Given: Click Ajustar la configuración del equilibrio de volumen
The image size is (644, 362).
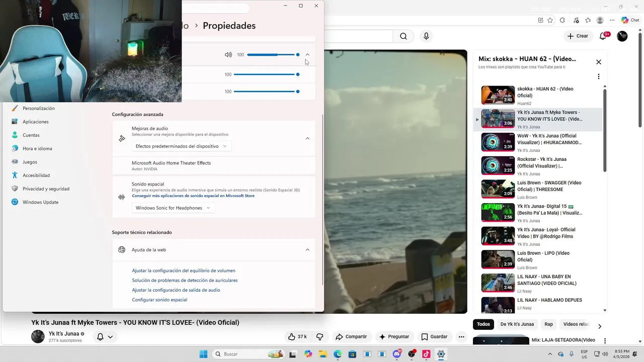Looking at the screenshot, I should 184,270.
